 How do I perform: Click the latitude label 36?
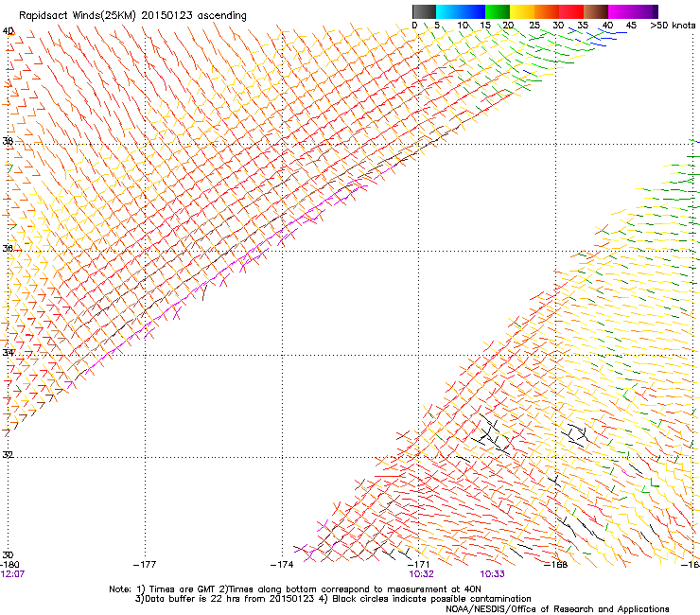pyautogui.click(x=8, y=248)
